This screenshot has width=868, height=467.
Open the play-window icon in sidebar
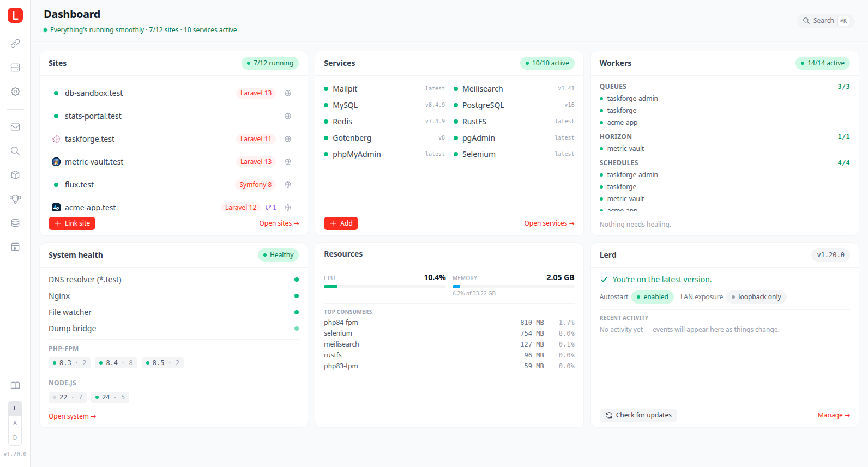15,247
